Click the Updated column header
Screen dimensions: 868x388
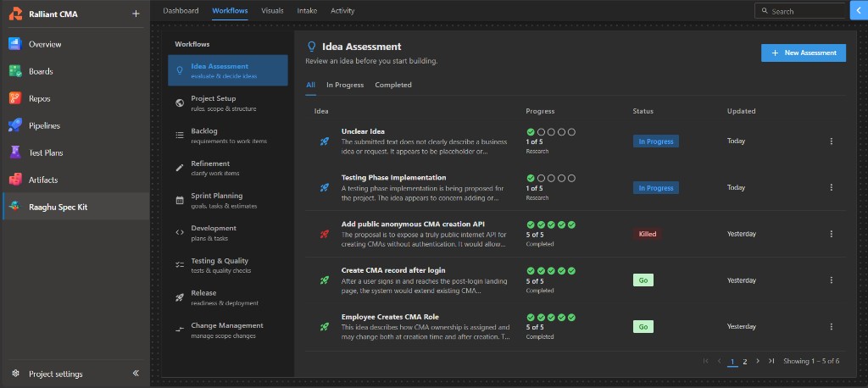coord(741,111)
